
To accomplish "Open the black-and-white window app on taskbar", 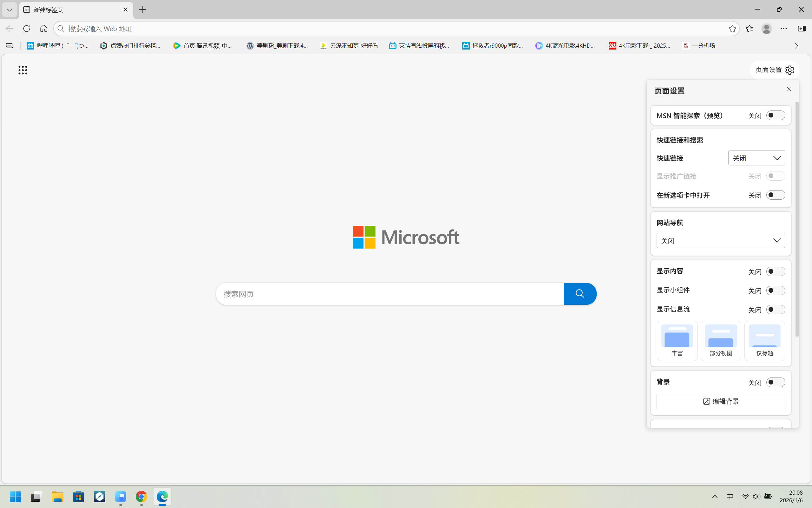I will coord(36,497).
